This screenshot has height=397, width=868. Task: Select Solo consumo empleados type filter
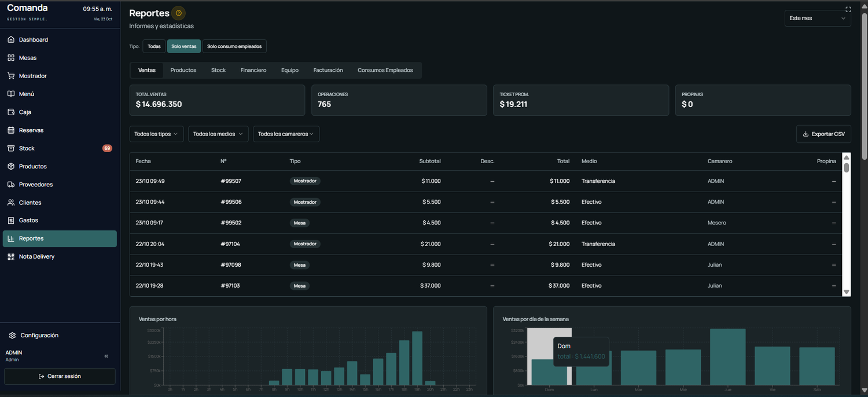pyautogui.click(x=234, y=46)
